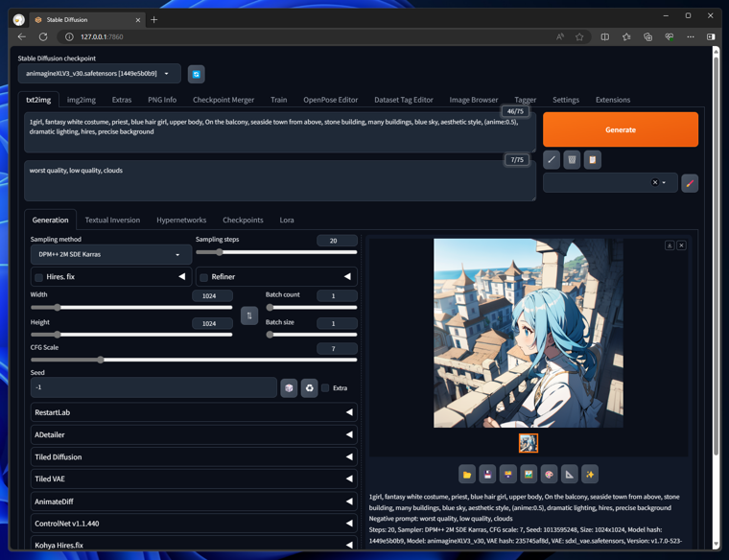Screen dimensions: 729x560
Task: Expand the ADetailer section
Action: coord(194,435)
